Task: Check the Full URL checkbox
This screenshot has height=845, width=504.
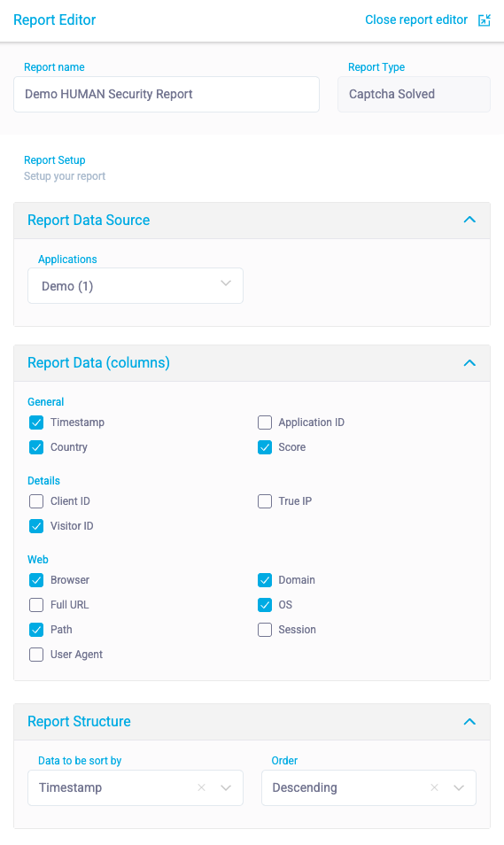Action: pos(36,605)
